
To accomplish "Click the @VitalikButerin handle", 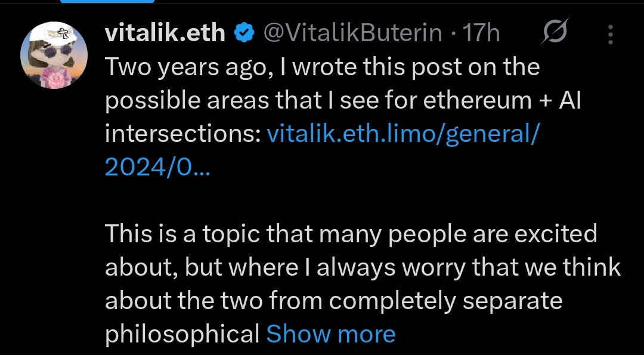I will (x=352, y=33).
